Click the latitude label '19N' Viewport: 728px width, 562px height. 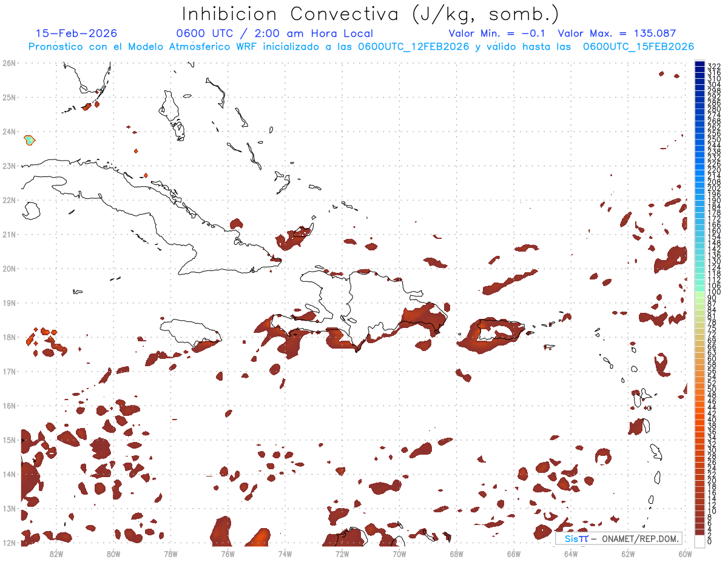pos(9,303)
